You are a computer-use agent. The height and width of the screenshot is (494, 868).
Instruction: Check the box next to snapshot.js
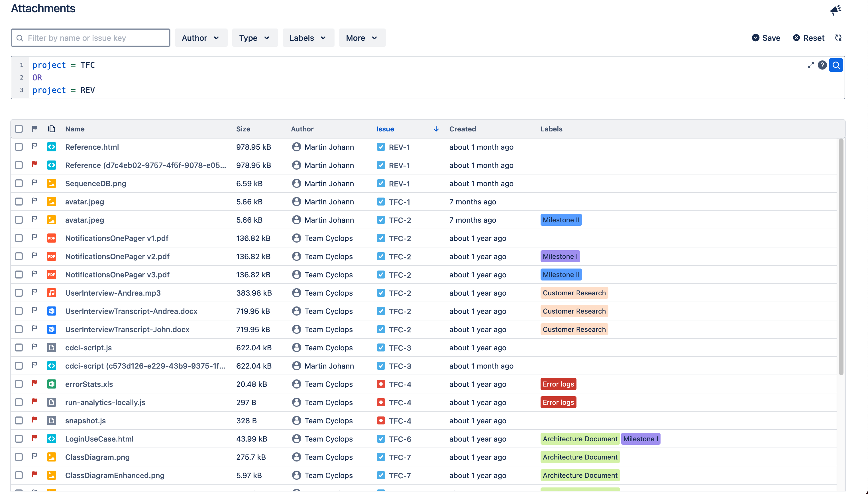pos(19,421)
